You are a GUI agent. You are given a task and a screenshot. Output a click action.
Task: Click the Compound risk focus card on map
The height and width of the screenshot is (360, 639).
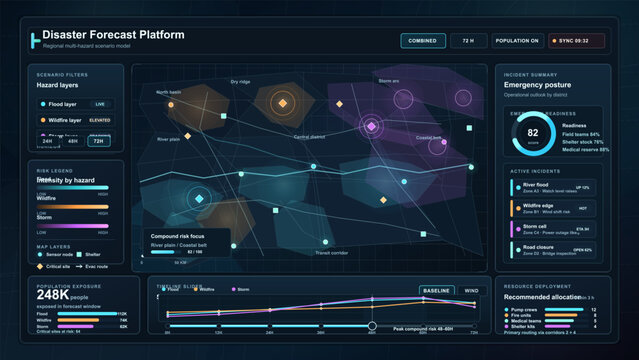(187, 243)
